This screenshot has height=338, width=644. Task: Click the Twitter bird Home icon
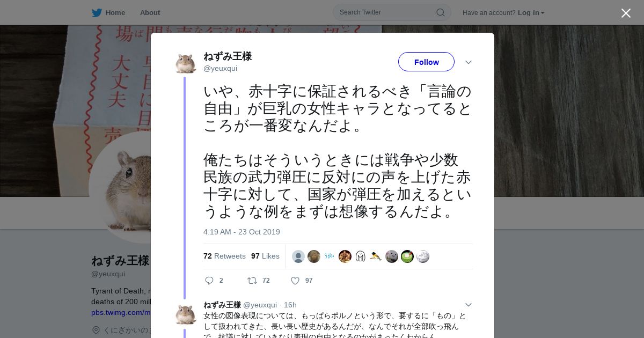97,12
